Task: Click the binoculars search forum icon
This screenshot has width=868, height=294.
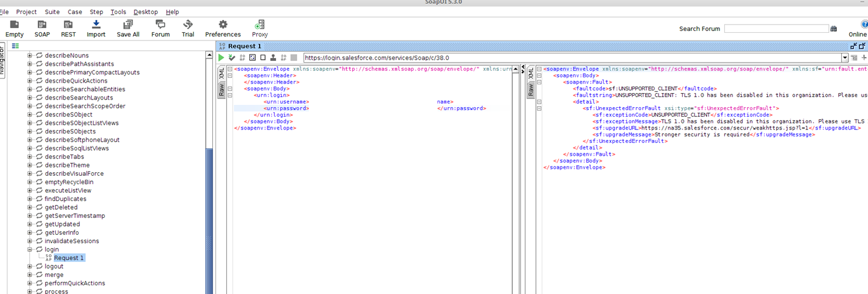Action: click(x=833, y=28)
